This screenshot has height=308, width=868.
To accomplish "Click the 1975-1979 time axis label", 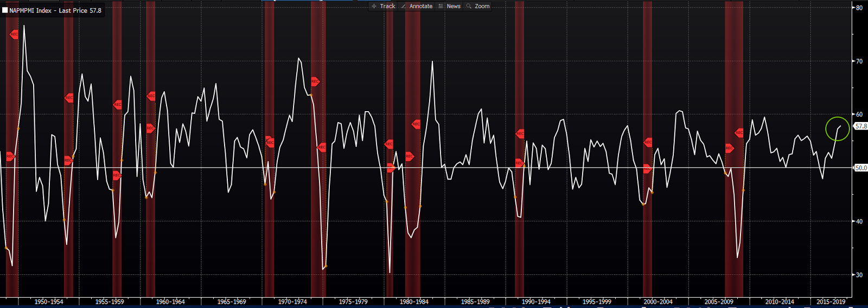I will (353, 302).
